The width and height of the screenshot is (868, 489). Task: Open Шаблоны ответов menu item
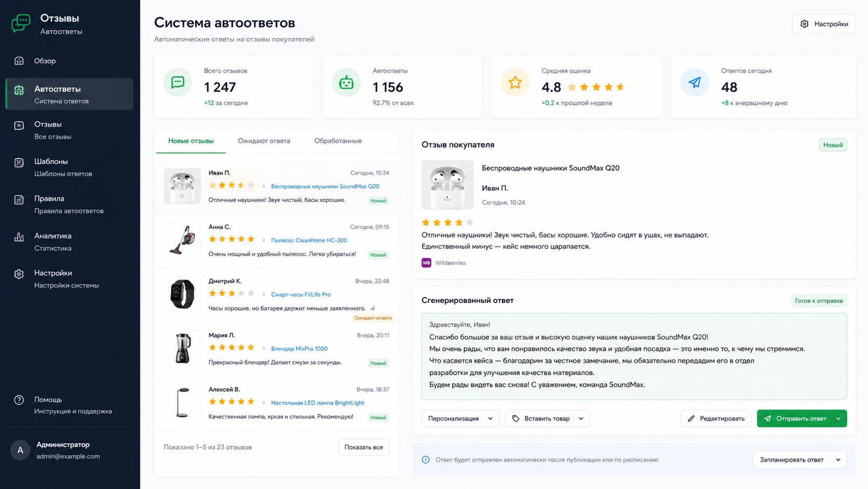click(x=69, y=167)
